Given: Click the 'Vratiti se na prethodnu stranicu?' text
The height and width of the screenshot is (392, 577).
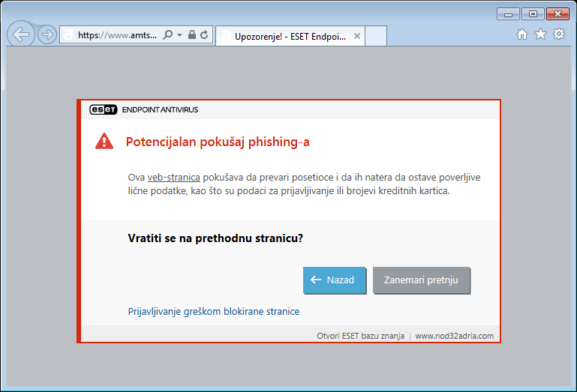Looking at the screenshot, I should pos(215,238).
